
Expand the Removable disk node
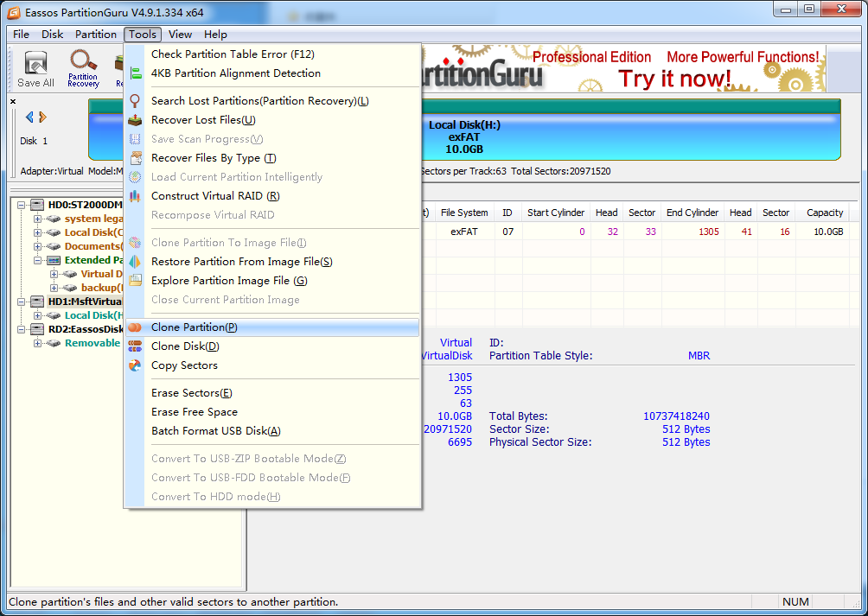[38, 343]
